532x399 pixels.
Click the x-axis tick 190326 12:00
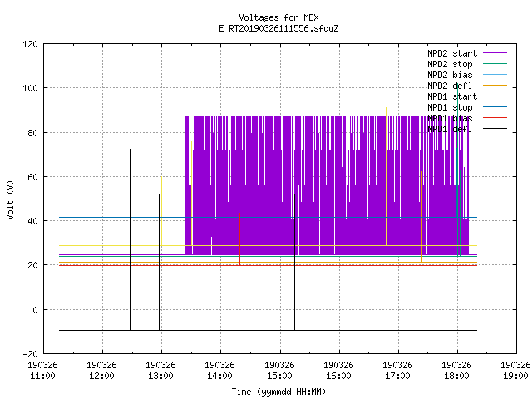click(x=101, y=371)
